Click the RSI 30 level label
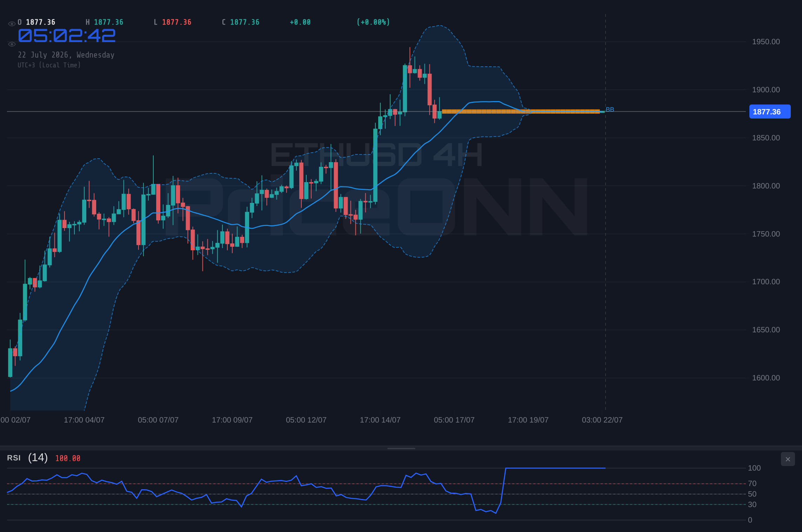The image size is (802, 532). click(752, 505)
